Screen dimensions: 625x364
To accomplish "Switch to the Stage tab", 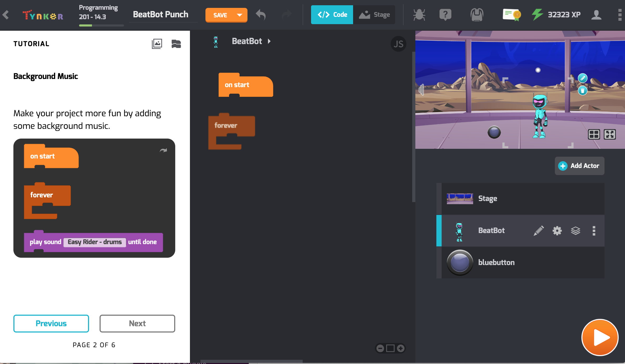I will pos(374,15).
